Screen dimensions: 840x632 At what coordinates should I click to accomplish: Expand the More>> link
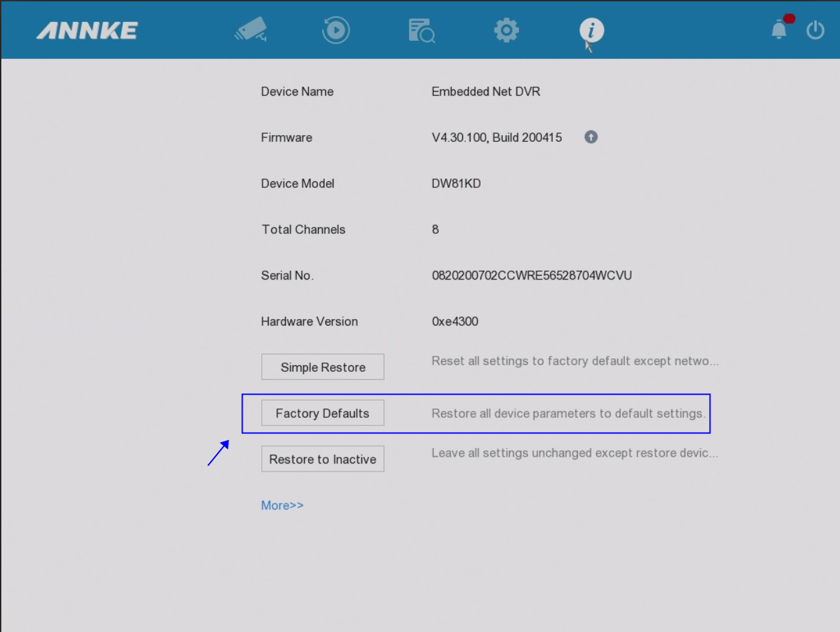(x=282, y=506)
